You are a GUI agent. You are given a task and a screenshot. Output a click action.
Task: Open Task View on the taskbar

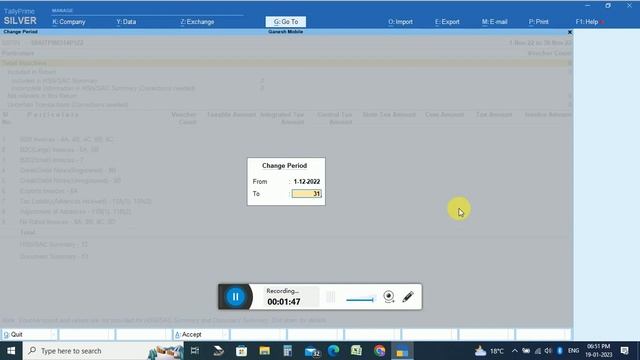click(x=195, y=351)
